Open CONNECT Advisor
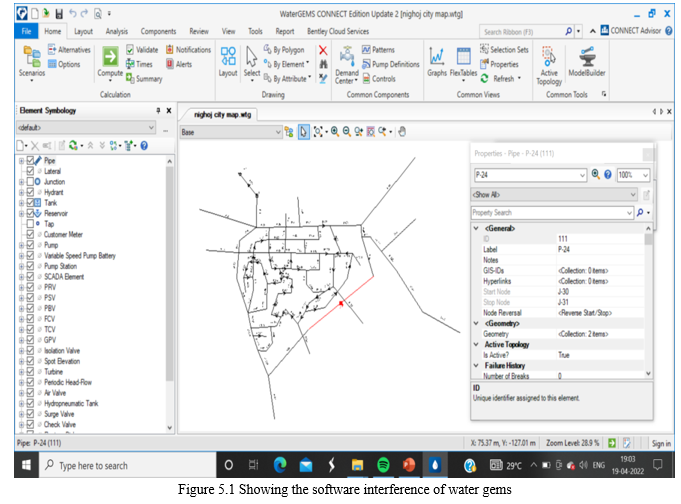This screenshot has width=681, height=504. [631, 30]
